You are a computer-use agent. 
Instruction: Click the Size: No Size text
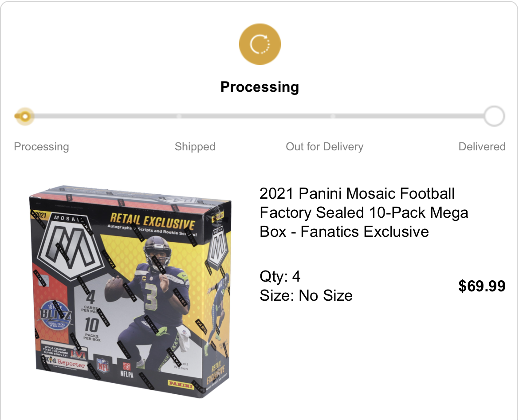point(306,295)
